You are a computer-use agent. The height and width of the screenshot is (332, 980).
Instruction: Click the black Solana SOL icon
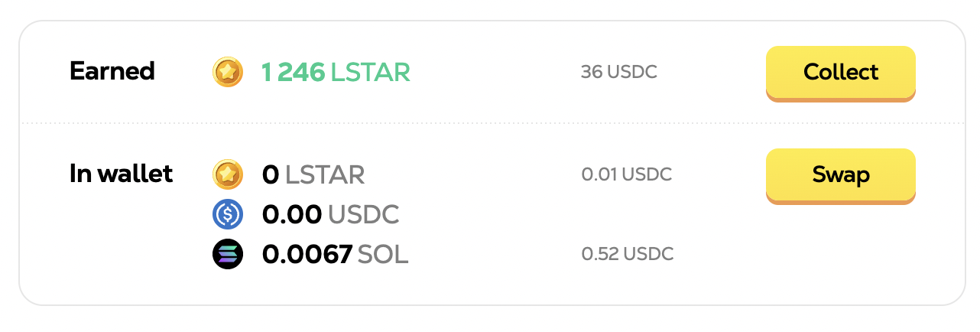pos(227,254)
